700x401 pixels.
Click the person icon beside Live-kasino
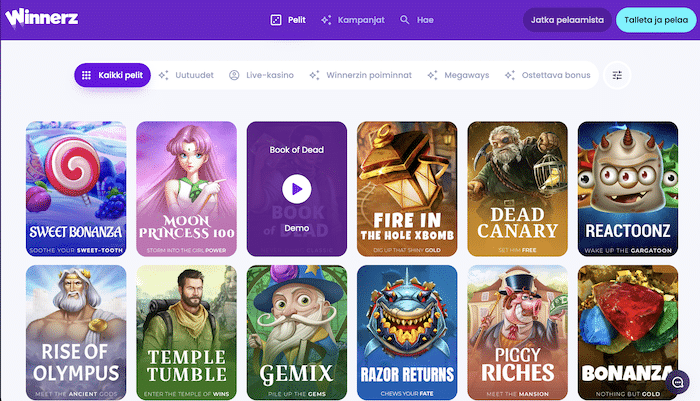(x=234, y=75)
